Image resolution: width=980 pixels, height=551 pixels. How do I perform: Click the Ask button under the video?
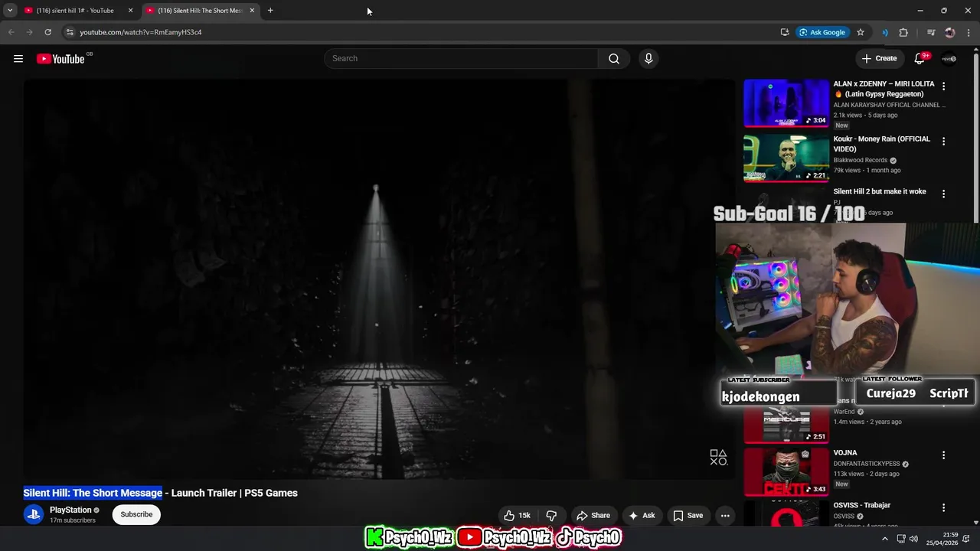coord(642,516)
